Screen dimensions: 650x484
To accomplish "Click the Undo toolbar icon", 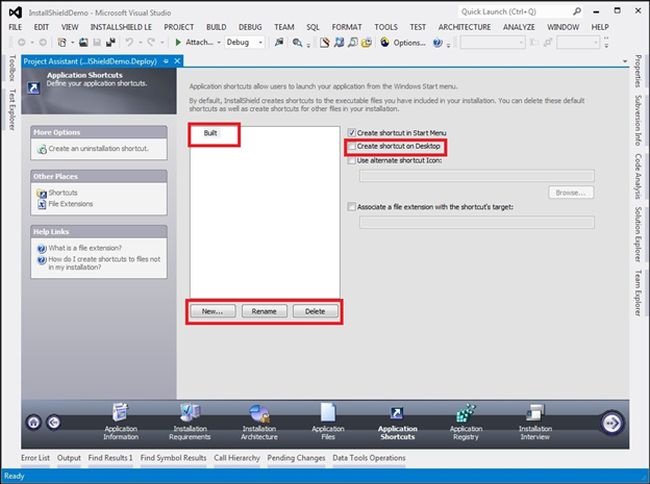I will 129,42.
